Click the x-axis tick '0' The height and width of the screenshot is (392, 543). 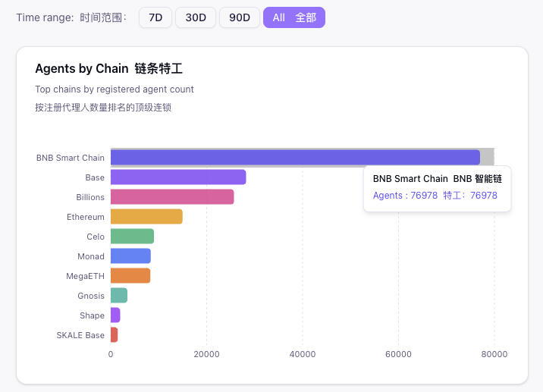(111, 354)
